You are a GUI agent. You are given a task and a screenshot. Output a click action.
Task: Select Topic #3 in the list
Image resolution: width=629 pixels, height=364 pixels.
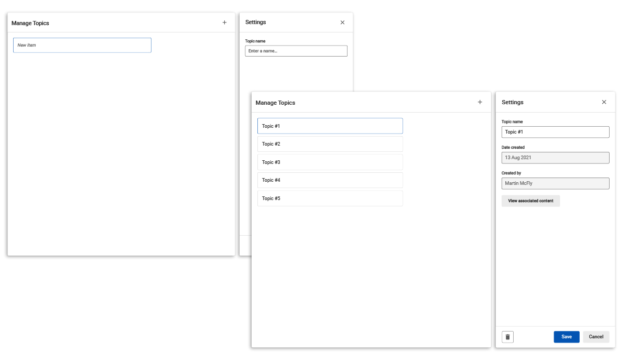pyautogui.click(x=330, y=162)
